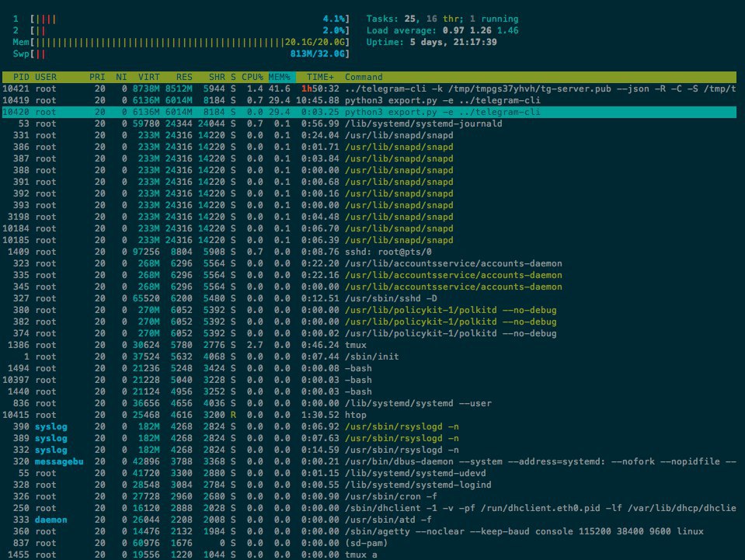Select -bash row with PID 1494
Image resolution: width=745 pixels, height=560 pixels.
pyautogui.click(x=369, y=368)
